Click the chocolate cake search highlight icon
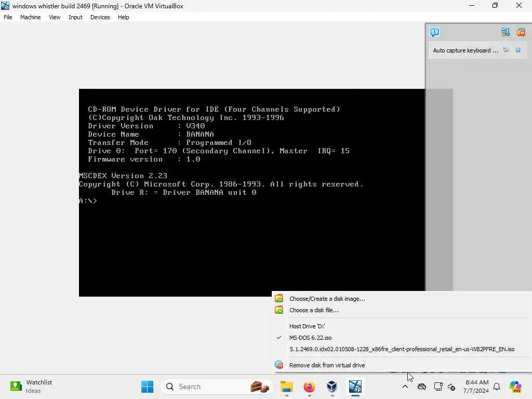The width and height of the screenshot is (532, 399). 260,387
